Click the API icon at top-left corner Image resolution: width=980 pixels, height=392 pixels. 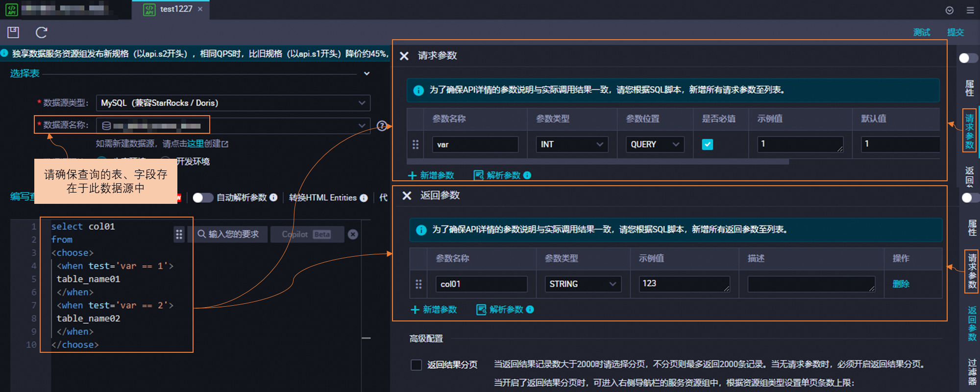(12, 9)
